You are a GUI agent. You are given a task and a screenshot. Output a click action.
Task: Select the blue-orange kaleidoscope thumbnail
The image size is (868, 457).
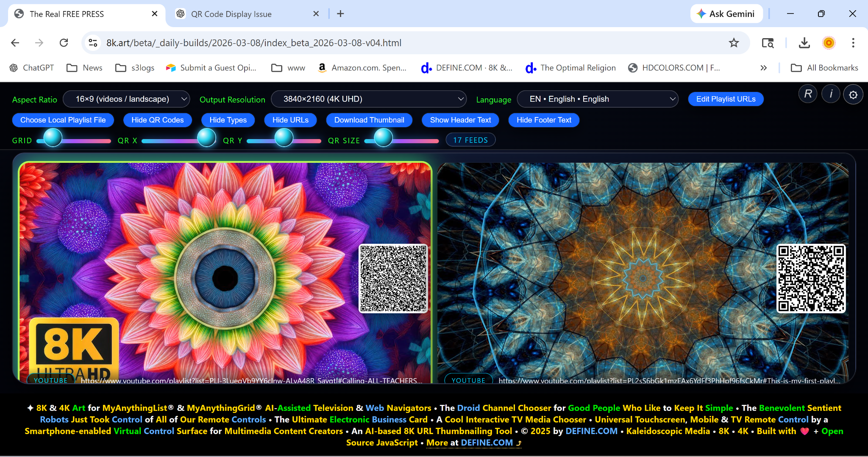pyautogui.click(x=643, y=273)
